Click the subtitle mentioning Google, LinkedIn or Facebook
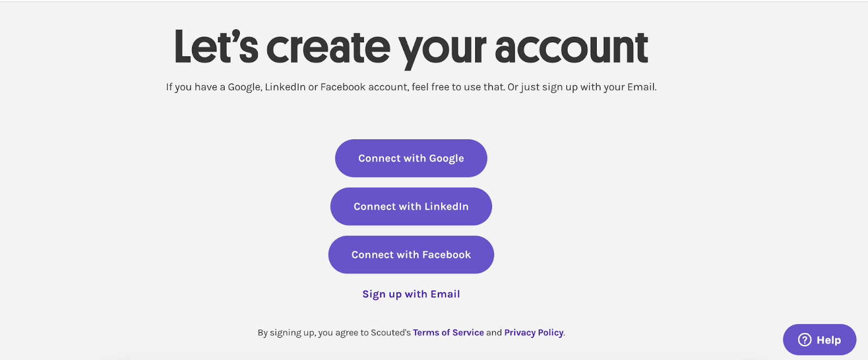 tap(411, 87)
